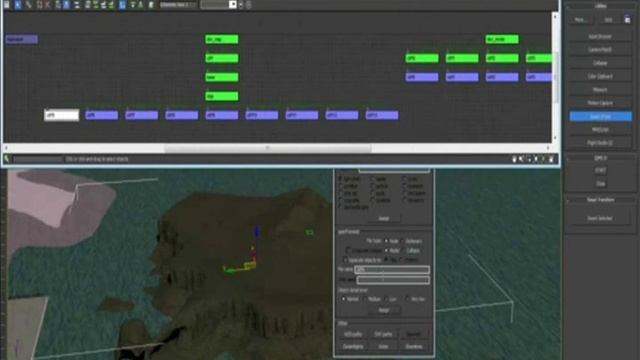Click the Delete Objects X icon

[x=47, y=4]
